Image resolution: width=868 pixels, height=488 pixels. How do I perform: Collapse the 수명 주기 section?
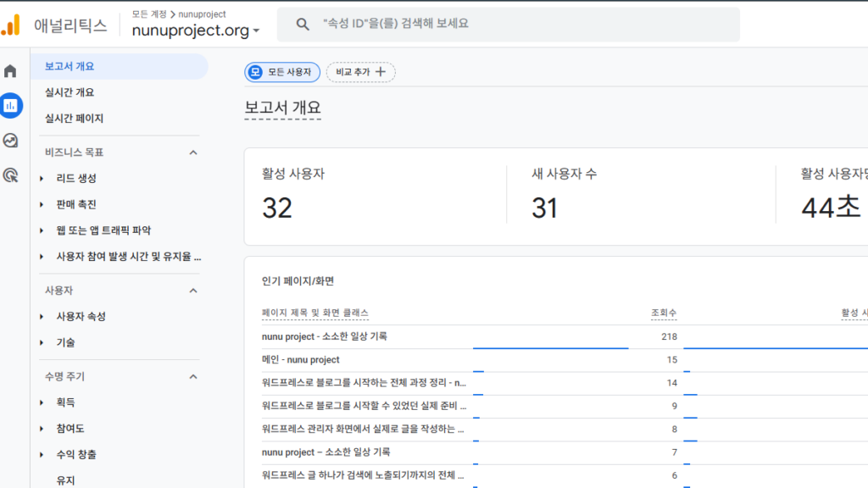(192, 376)
